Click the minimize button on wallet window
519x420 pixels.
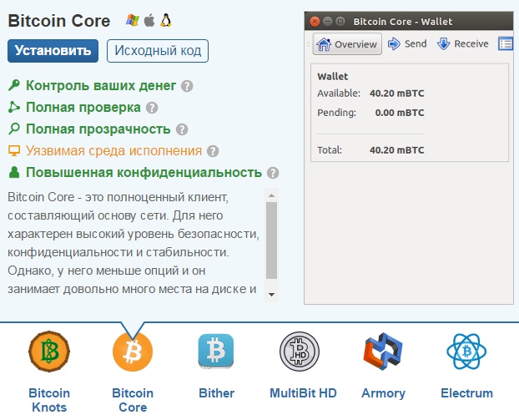[327, 22]
